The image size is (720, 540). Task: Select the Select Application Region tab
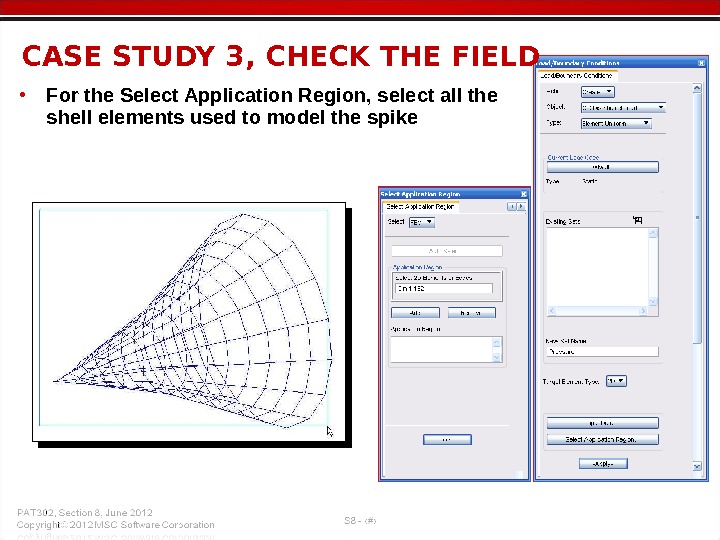(x=420, y=207)
